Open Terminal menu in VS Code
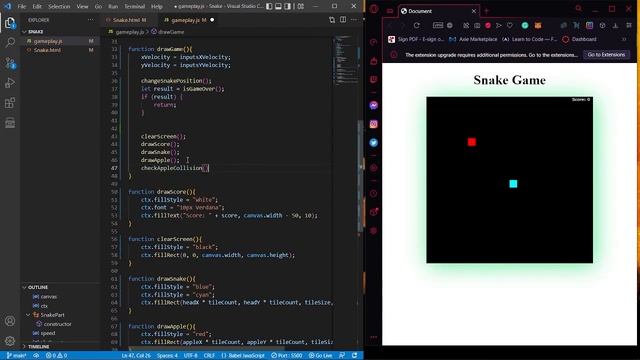640x360 pixels. pyautogui.click(x=135, y=7)
